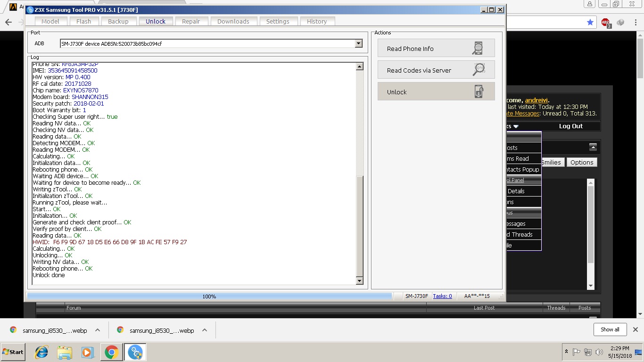Go back using Chrome's back arrow
The image size is (644, 362).
[x=8, y=22]
